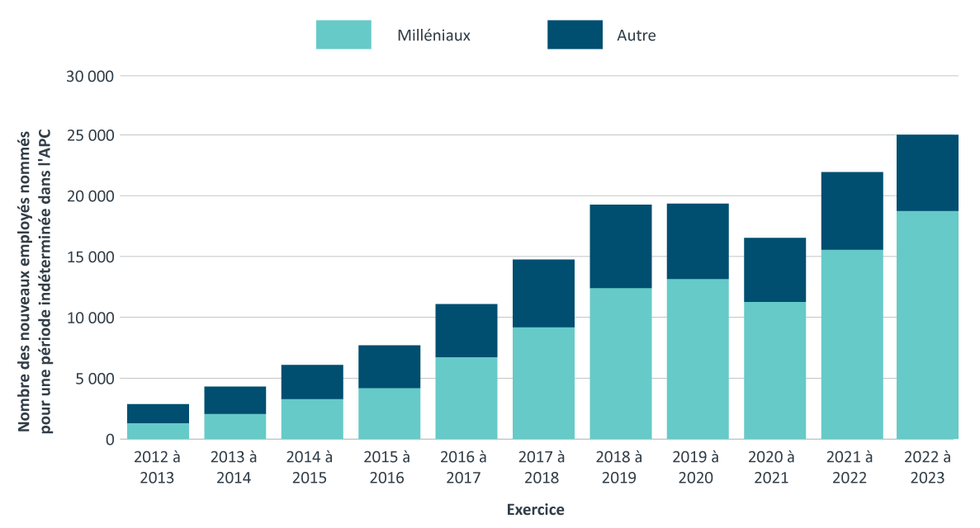The height and width of the screenshot is (528, 980).
Task: Select the Milléniaux segment for 2018 à 2019
Action: (620, 363)
